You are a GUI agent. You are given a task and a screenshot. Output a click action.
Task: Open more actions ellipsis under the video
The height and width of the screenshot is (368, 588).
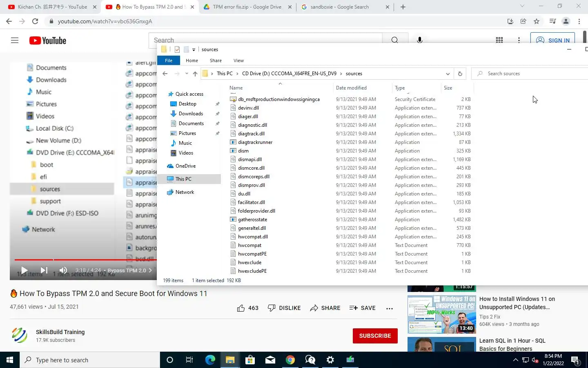pos(390,308)
